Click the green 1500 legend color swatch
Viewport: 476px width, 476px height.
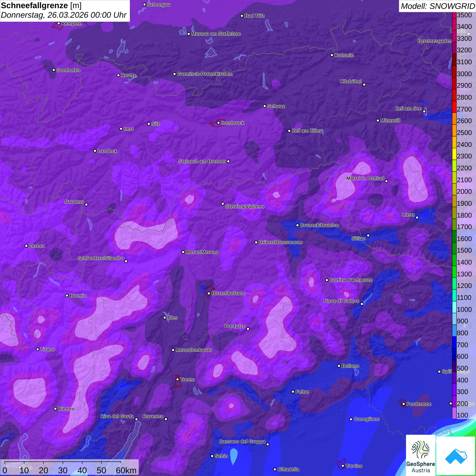tap(454, 248)
